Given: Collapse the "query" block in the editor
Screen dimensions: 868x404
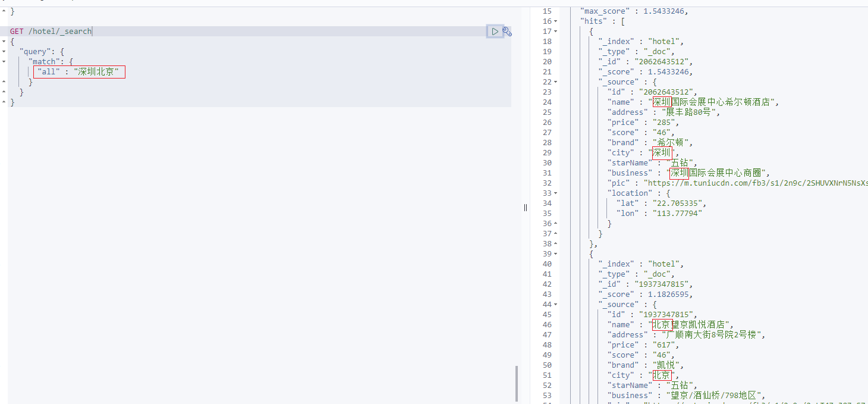Looking at the screenshot, I should [3, 52].
